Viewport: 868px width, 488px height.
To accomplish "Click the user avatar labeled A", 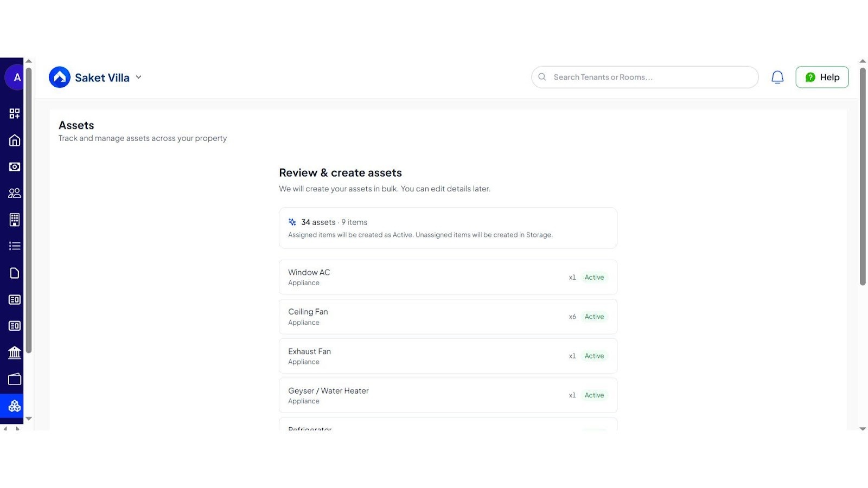I will [15, 78].
